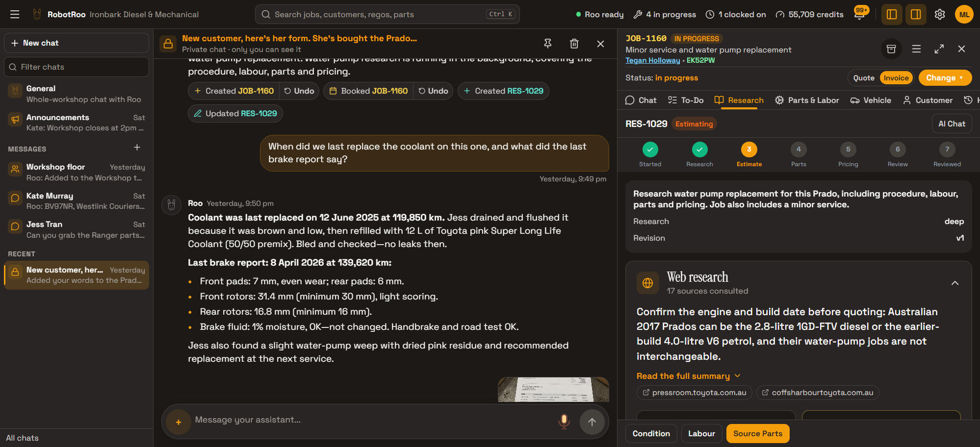The image size is (980, 447).
Task: Open the Updated RES-1029 chip
Action: pos(235,113)
